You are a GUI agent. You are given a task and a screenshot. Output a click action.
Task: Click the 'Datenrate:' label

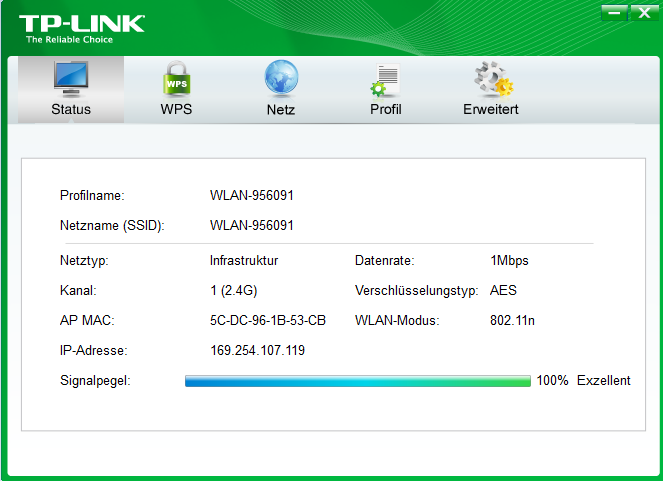click(384, 260)
